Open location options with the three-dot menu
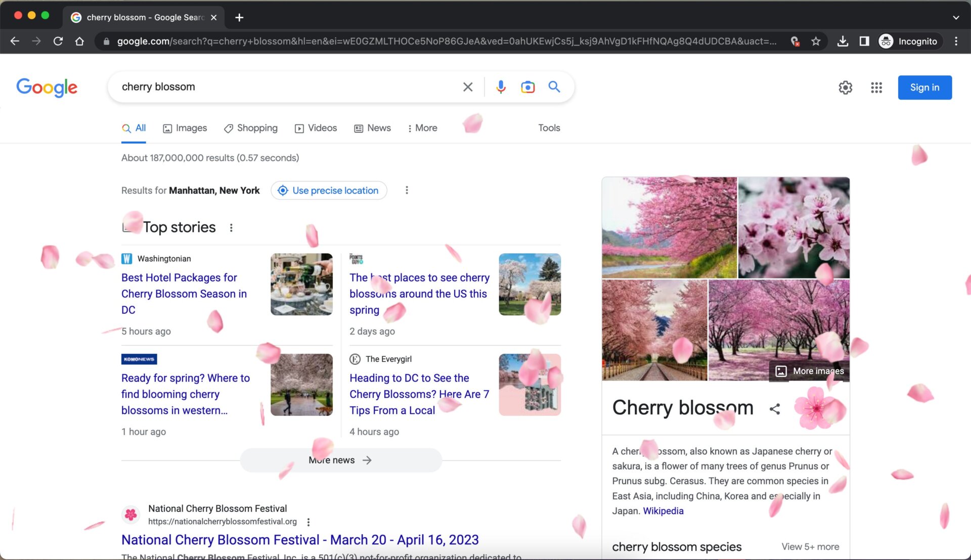 click(x=407, y=190)
